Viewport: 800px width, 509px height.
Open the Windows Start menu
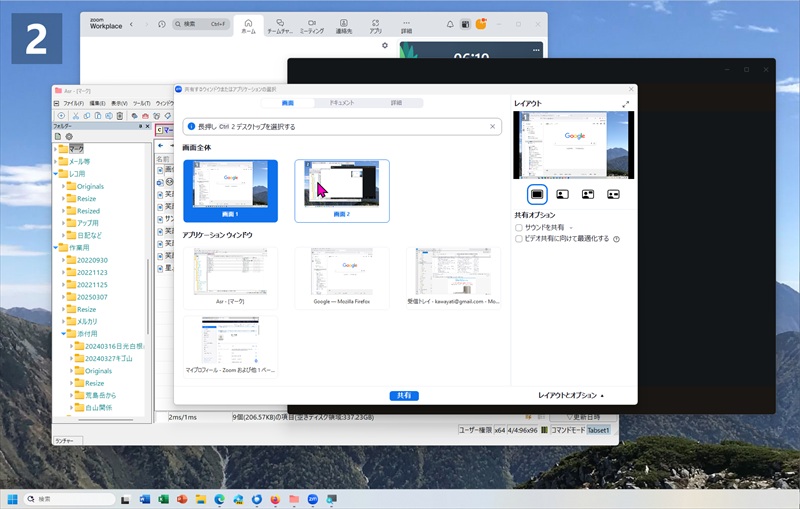(x=12, y=499)
